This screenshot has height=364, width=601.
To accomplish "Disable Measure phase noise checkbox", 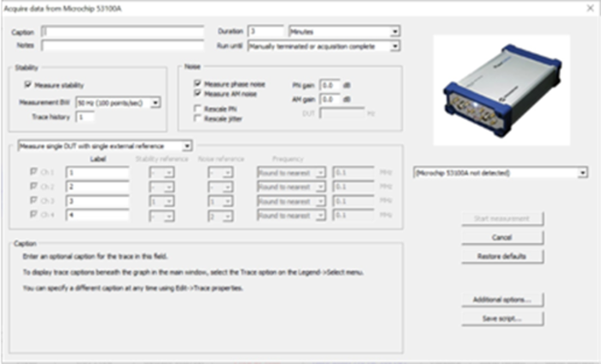I will (x=198, y=84).
